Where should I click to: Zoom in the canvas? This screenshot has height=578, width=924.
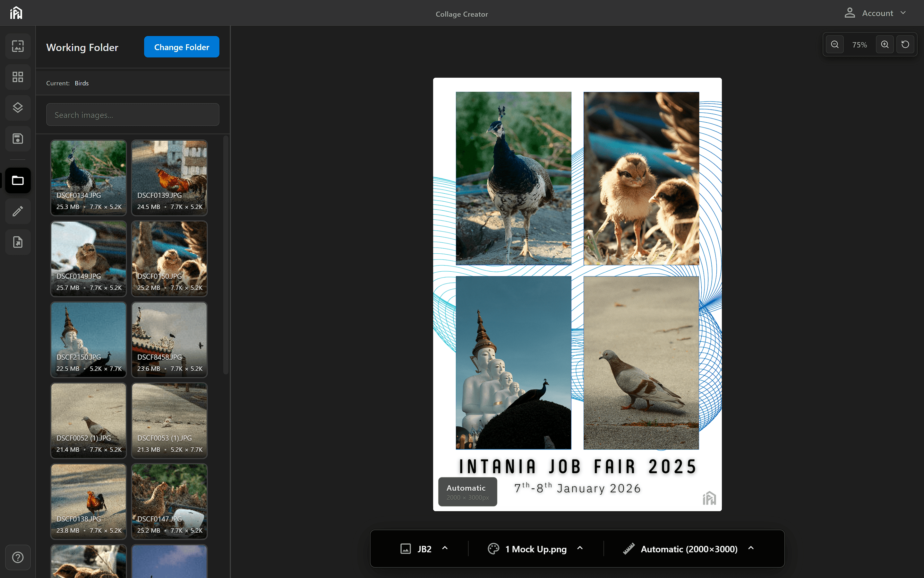(885, 44)
